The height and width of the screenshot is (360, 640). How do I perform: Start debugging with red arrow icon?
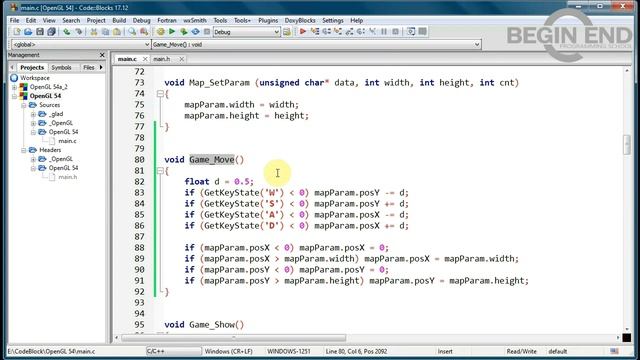click(303, 31)
